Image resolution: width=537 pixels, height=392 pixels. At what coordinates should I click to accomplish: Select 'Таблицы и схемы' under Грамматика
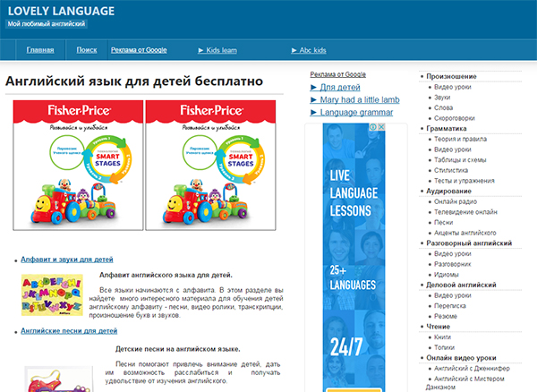[460, 159]
